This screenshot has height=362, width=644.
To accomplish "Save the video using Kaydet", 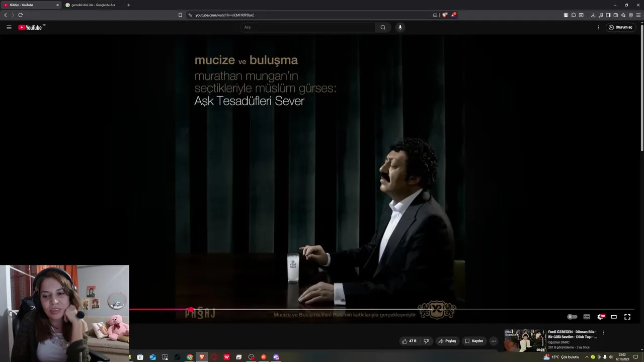I will pos(474,341).
